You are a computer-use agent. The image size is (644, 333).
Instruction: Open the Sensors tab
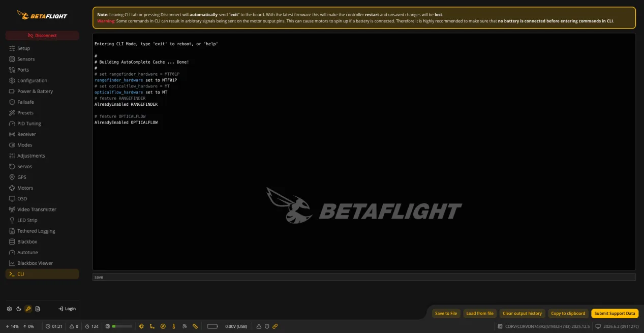(42, 59)
